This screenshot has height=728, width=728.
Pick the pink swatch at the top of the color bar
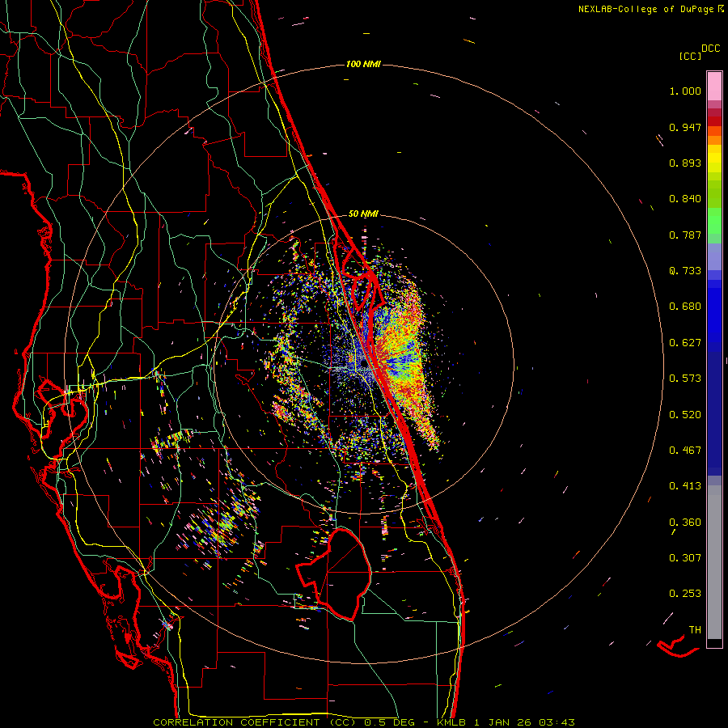click(x=714, y=87)
